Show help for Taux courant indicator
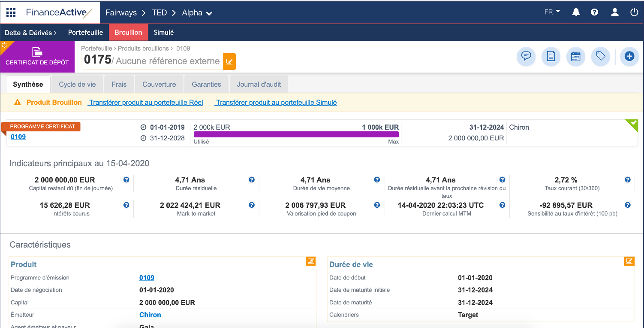This screenshot has width=644, height=328. (x=627, y=180)
